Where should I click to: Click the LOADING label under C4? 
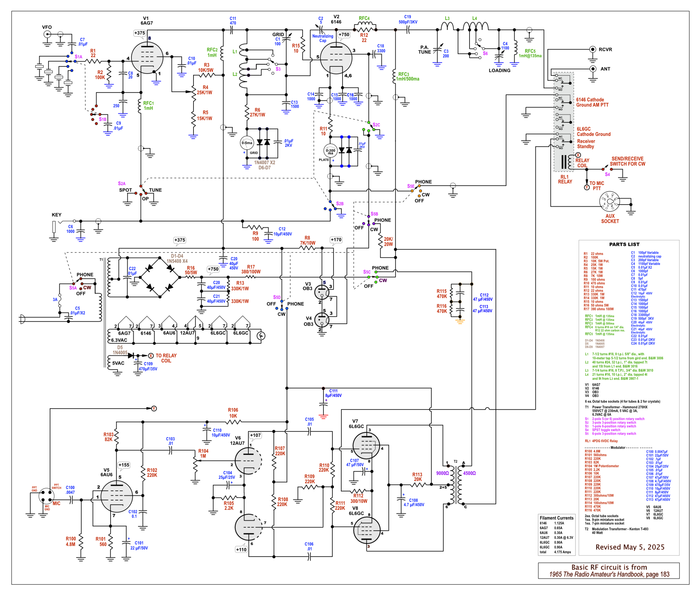pyautogui.click(x=499, y=70)
